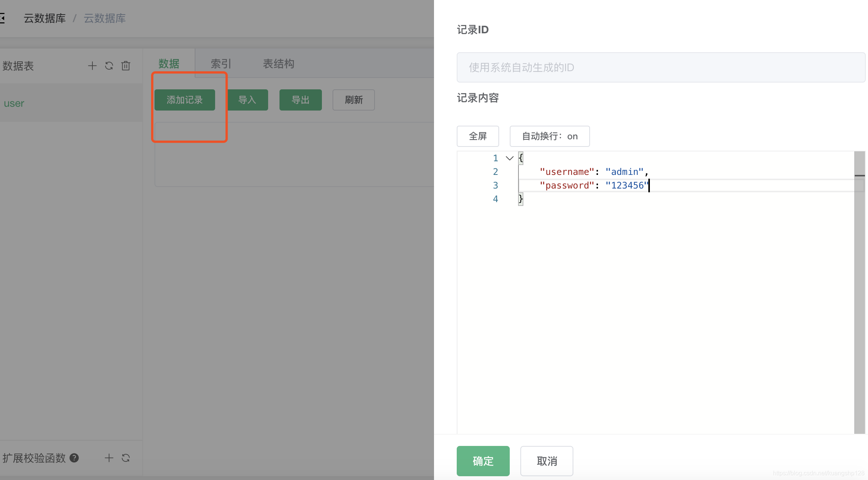Viewport: 868px width, 480px height.
Task: Click line number 3 in editor gutter
Action: coord(495,185)
